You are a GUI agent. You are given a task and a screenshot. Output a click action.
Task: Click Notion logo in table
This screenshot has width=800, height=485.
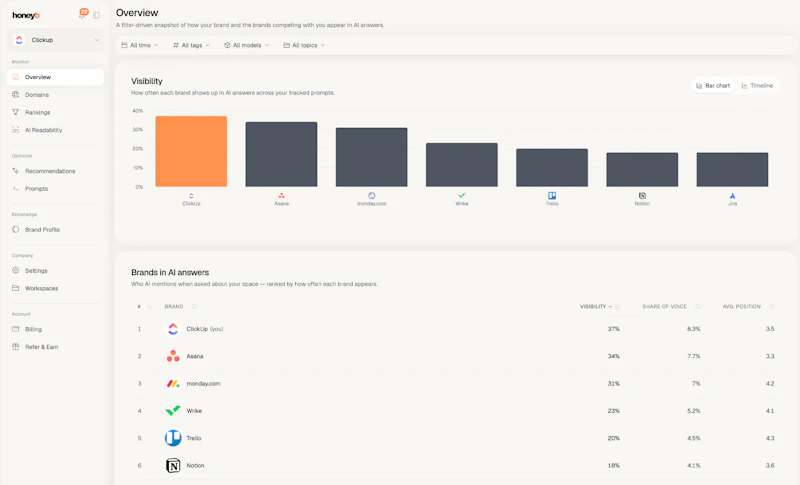click(173, 466)
